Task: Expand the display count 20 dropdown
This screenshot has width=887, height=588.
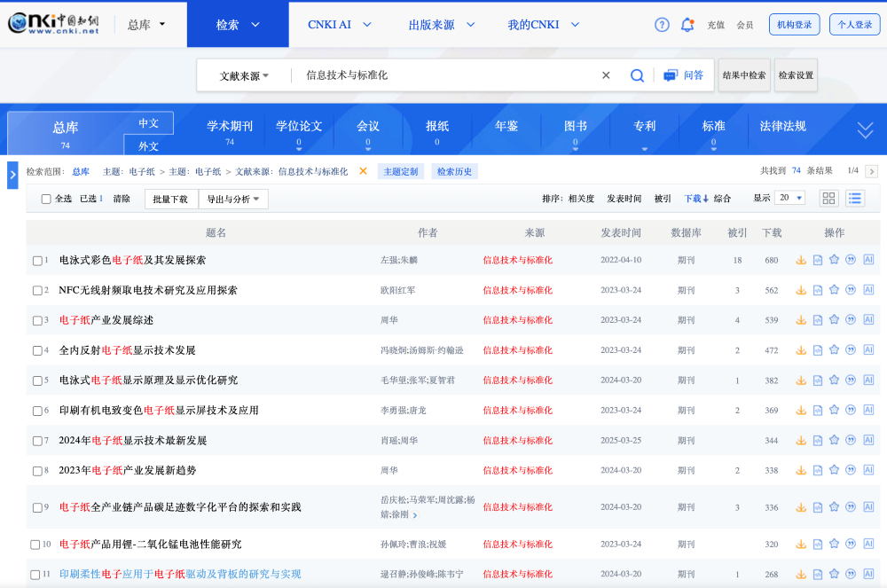Action: [789, 199]
